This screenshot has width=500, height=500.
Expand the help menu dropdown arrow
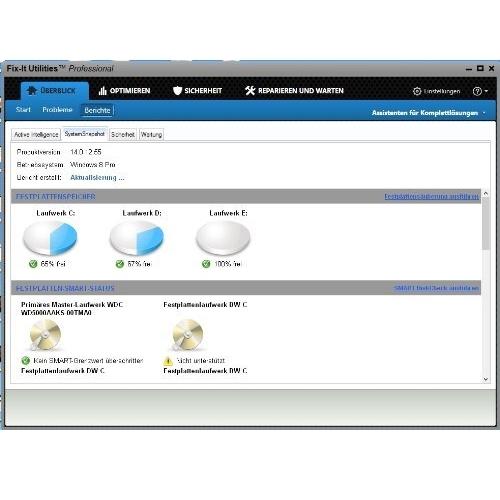pos(486,91)
